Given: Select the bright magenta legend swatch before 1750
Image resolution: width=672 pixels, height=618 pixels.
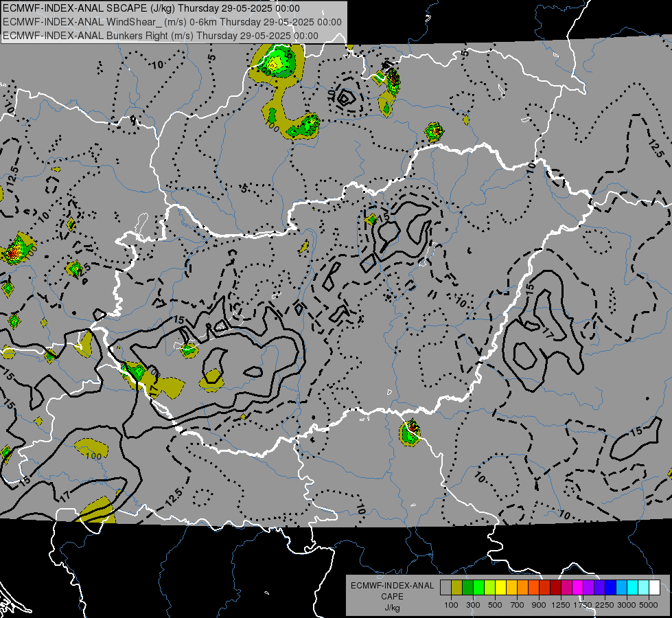Looking at the screenshot, I should [578, 588].
